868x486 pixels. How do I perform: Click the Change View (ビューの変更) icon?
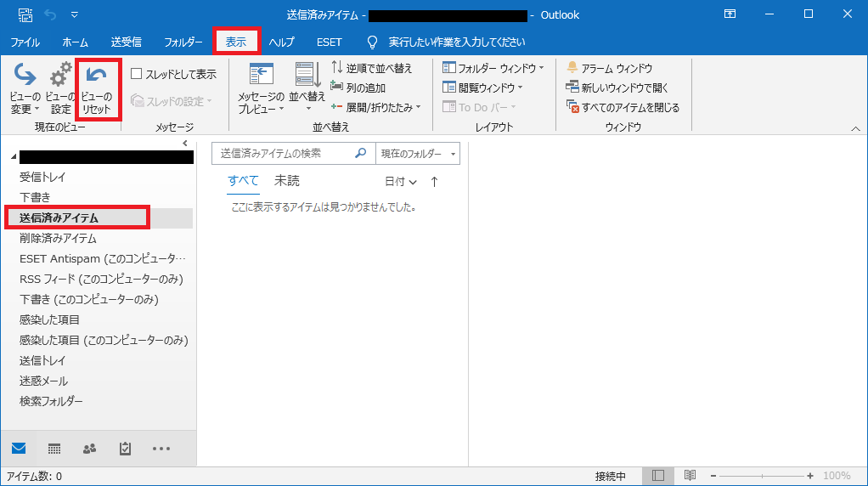[25, 76]
